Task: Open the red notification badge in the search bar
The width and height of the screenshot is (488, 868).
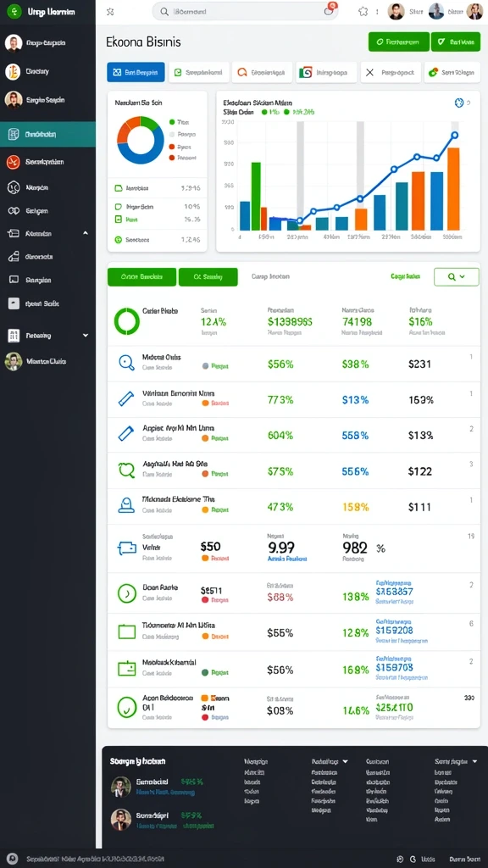Action: click(x=331, y=7)
